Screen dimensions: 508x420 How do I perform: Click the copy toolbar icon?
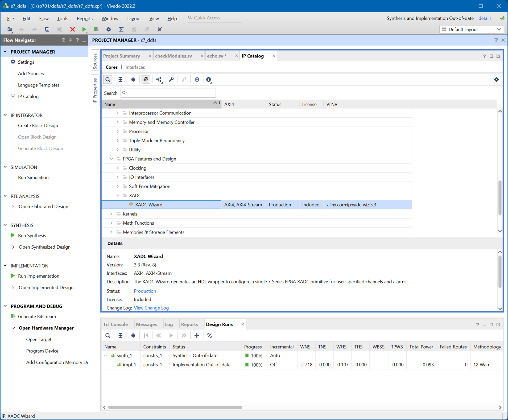pos(47,29)
